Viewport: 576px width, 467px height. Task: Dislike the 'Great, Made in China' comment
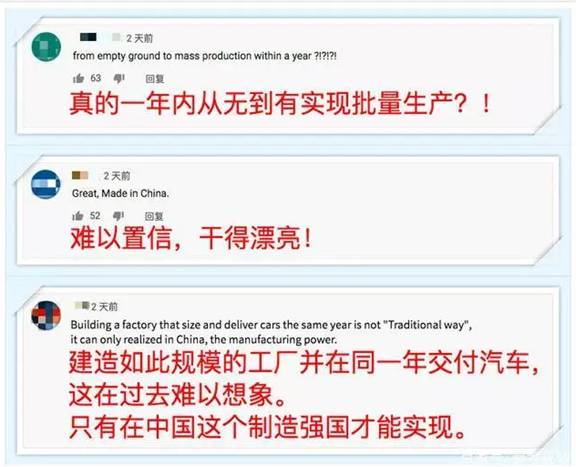(118, 216)
